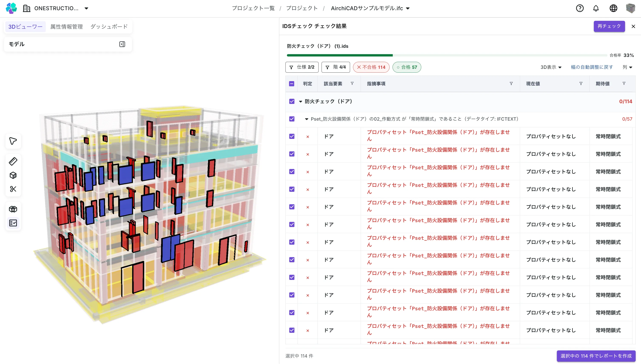Screen dimensions: 641x364
Task: Uncheck the Pset_防火設備関係 rule 0/57 checkbox
Action: (x=292, y=119)
